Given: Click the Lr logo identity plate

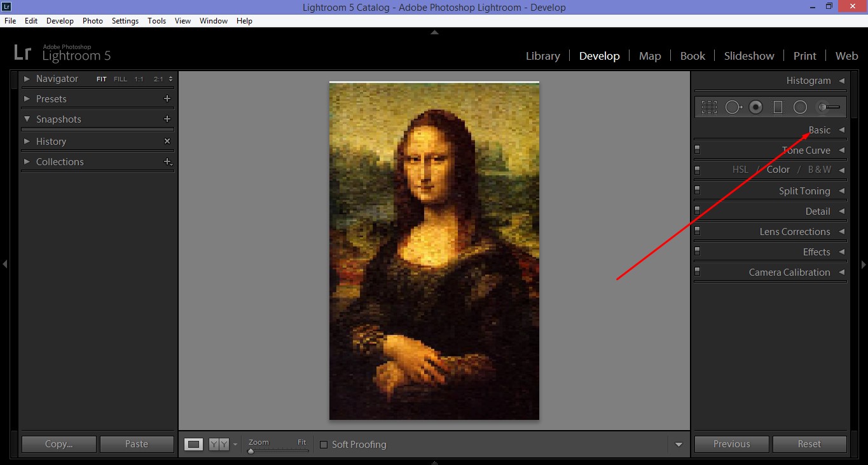Looking at the screenshot, I should 22,53.
